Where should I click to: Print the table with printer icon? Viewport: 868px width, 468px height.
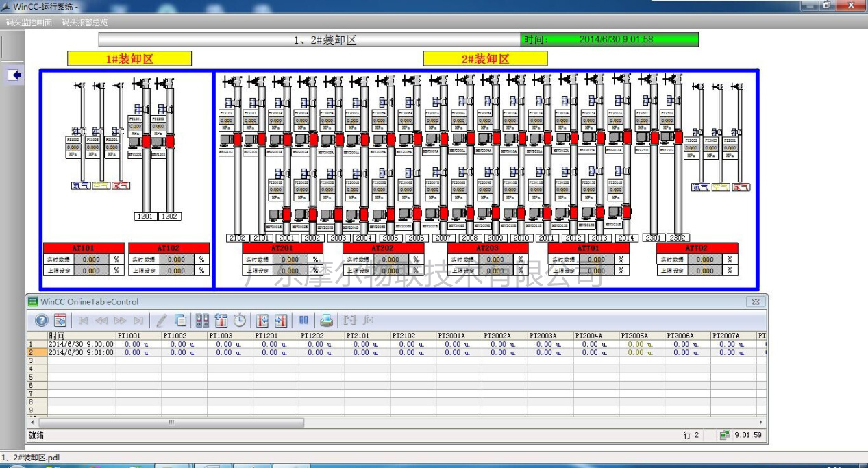pyautogui.click(x=326, y=320)
